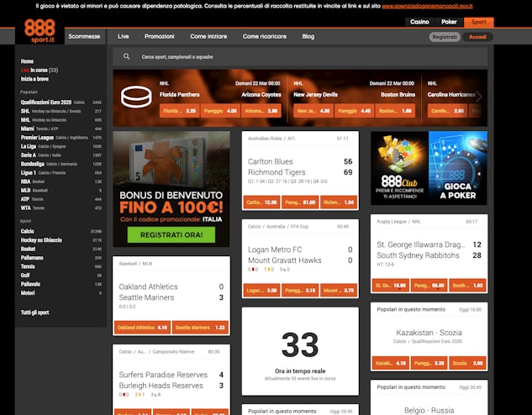Click the Registrati button
Viewport: 532px width, 415px height.
point(445,37)
